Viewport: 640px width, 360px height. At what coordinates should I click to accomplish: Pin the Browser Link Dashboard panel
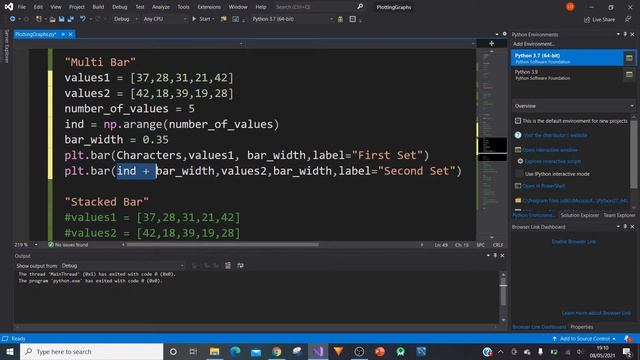click(x=625, y=227)
